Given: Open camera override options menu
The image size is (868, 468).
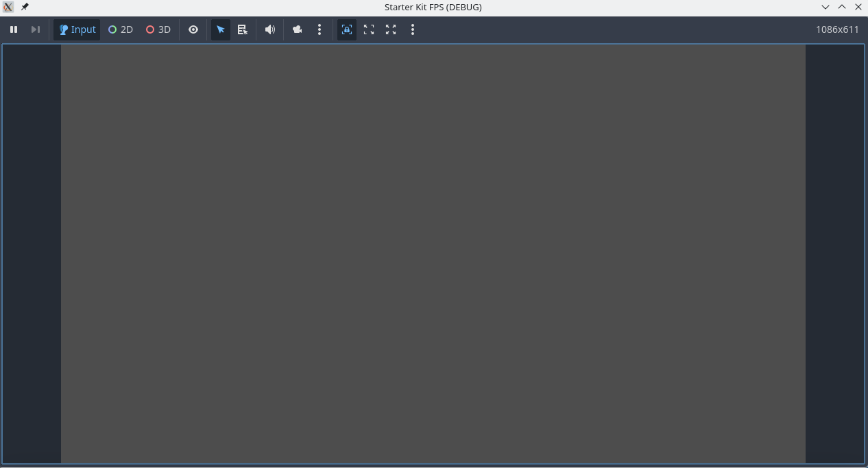Looking at the screenshot, I should (320, 29).
